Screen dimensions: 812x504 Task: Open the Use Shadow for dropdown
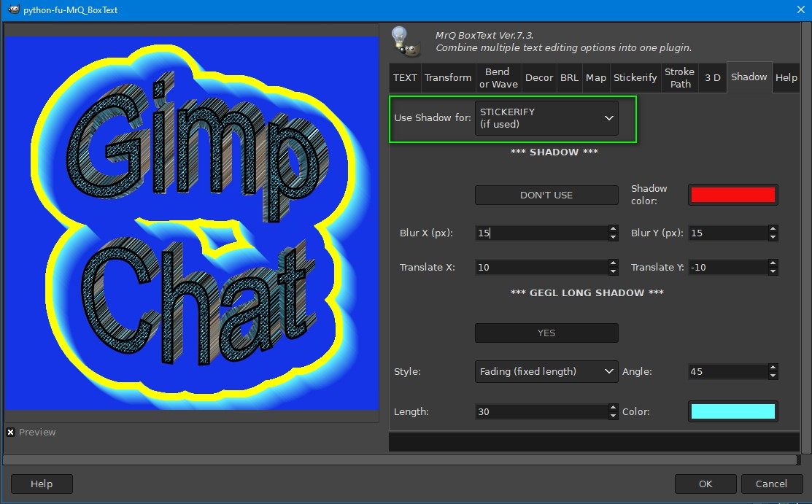(x=546, y=118)
